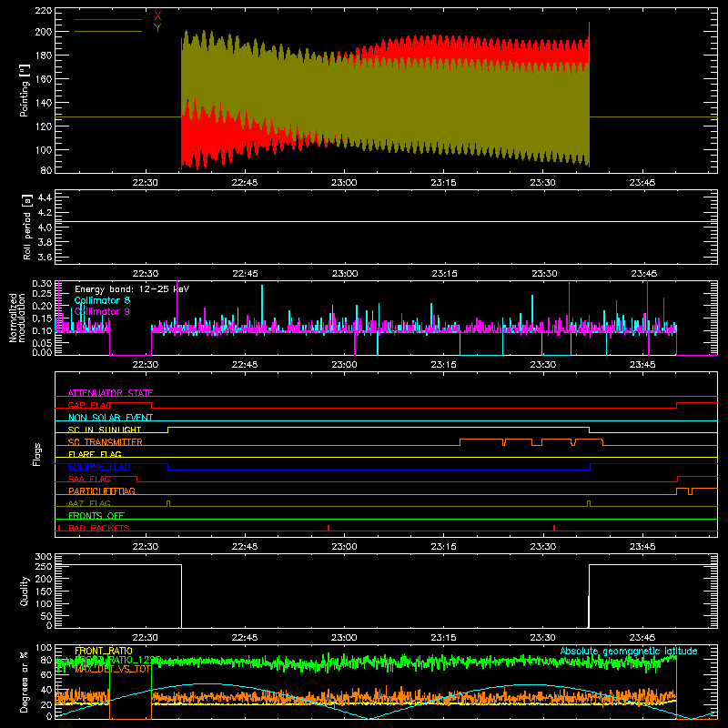Click the BAD_PACKETS spike just before 23:00
This screenshot has height=728, width=728.
pyautogui.click(x=329, y=528)
